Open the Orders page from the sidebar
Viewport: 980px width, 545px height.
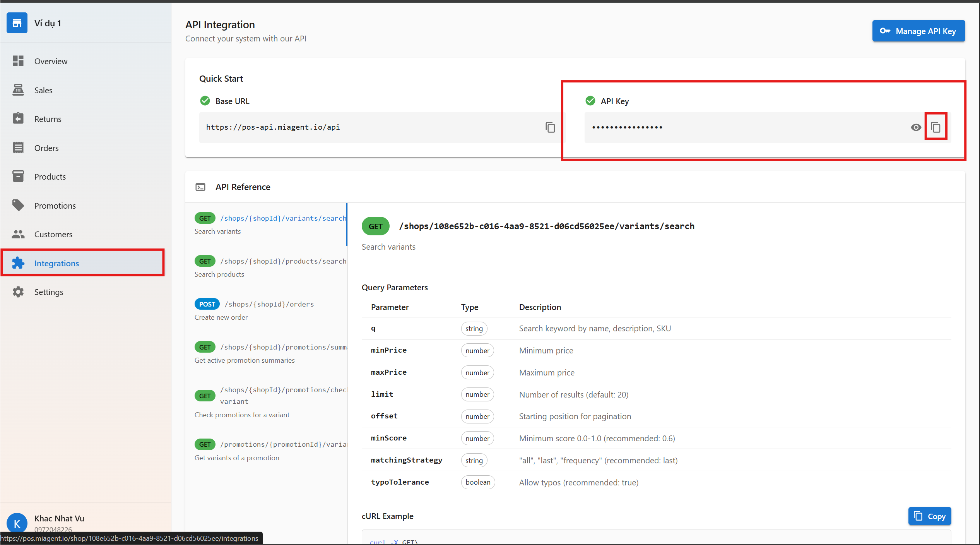pyautogui.click(x=46, y=148)
